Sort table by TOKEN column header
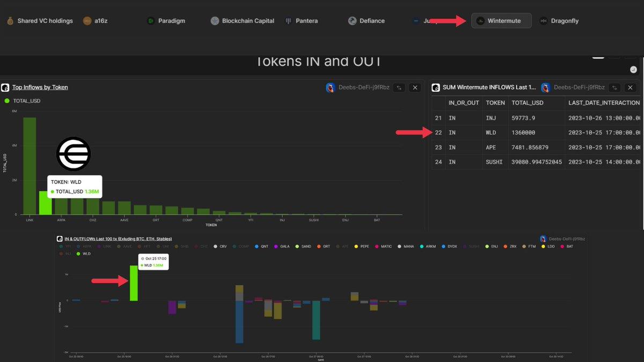Image resolution: width=644 pixels, height=362 pixels. click(x=495, y=102)
